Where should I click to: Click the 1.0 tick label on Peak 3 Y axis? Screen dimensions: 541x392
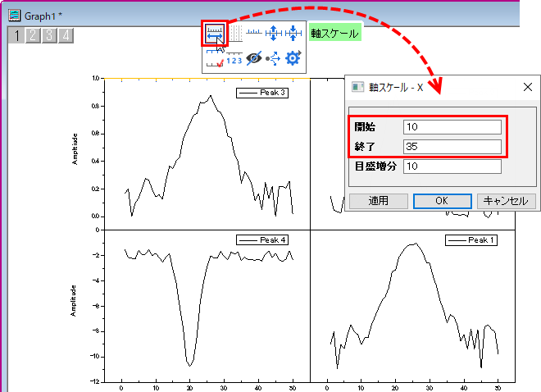(96, 79)
